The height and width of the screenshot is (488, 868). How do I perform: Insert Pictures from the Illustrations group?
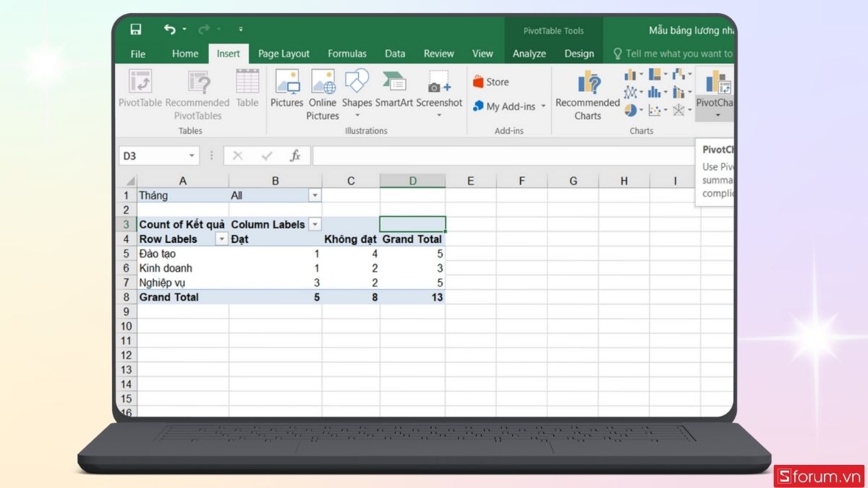click(x=286, y=88)
